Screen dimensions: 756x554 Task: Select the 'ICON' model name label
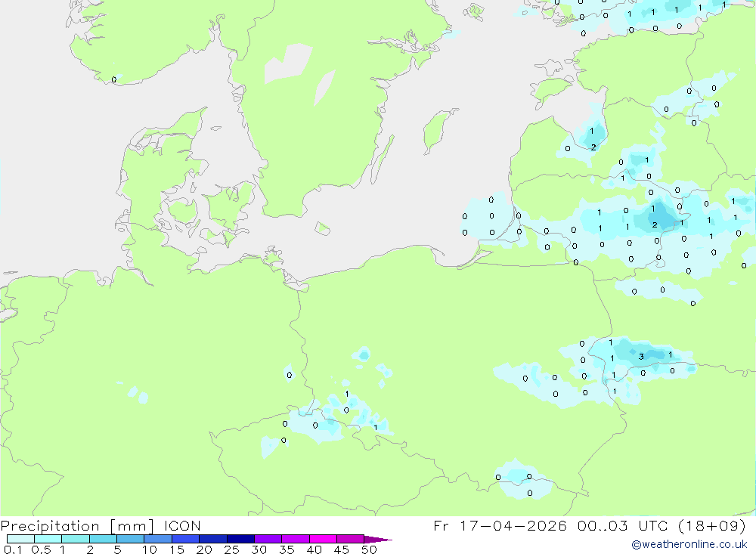tap(182, 525)
